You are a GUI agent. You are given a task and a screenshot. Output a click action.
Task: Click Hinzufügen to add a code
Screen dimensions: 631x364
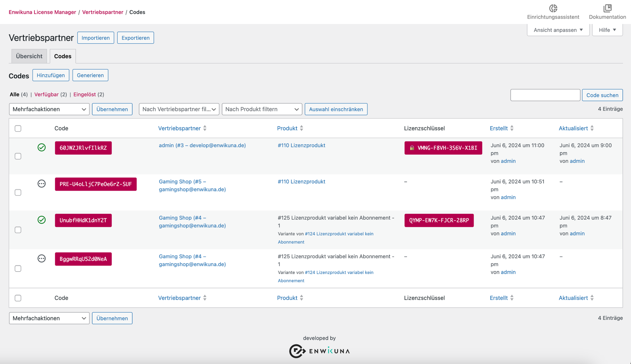(x=51, y=75)
